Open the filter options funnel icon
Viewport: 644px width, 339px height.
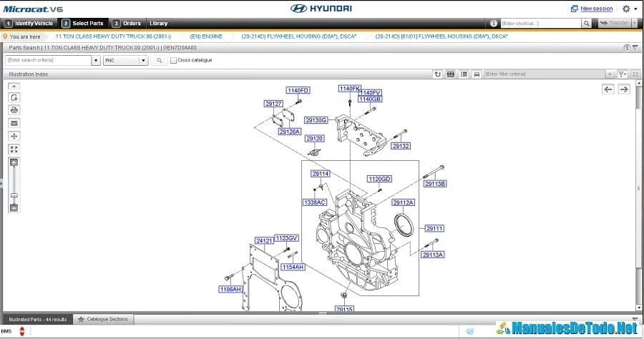[x=623, y=74]
